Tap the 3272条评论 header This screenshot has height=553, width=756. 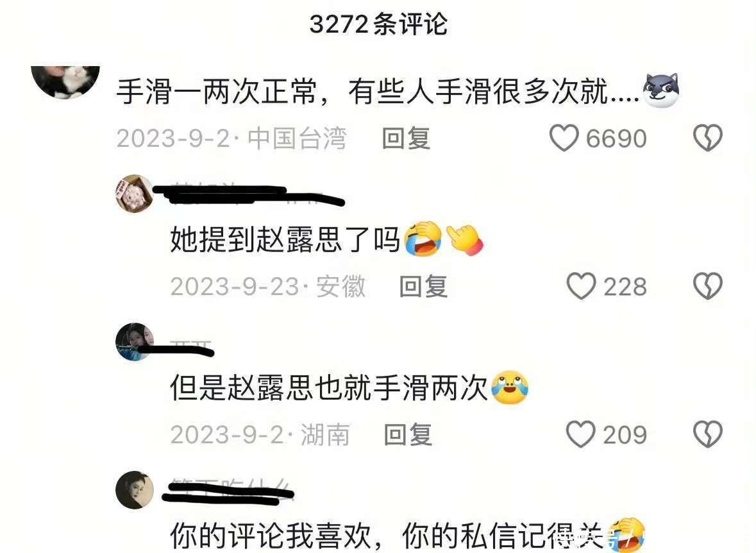(x=378, y=24)
